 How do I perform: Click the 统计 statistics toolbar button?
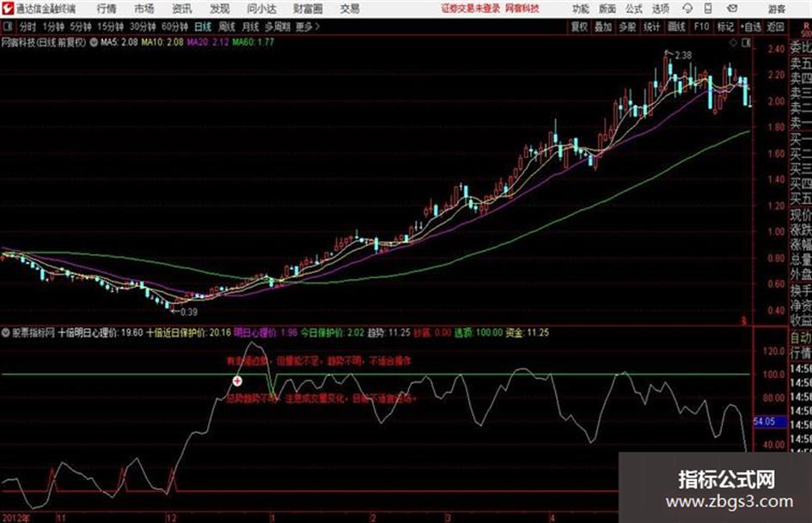click(x=652, y=27)
